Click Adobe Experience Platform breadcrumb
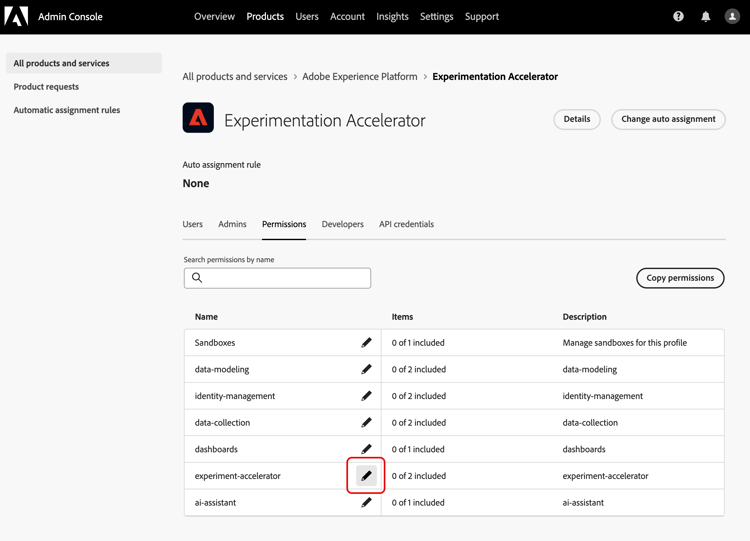The width and height of the screenshot is (750, 541). tap(360, 77)
